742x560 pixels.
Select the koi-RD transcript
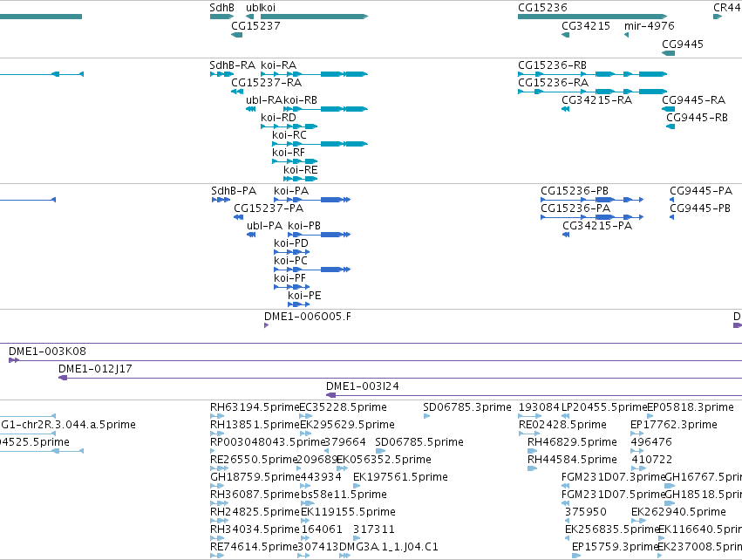point(289,126)
